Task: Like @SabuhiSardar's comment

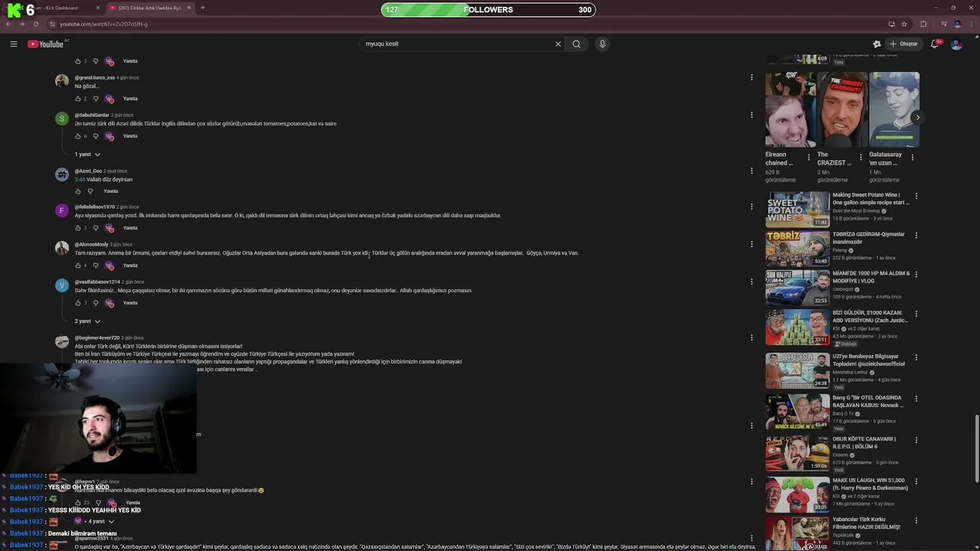Action: [x=78, y=136]
